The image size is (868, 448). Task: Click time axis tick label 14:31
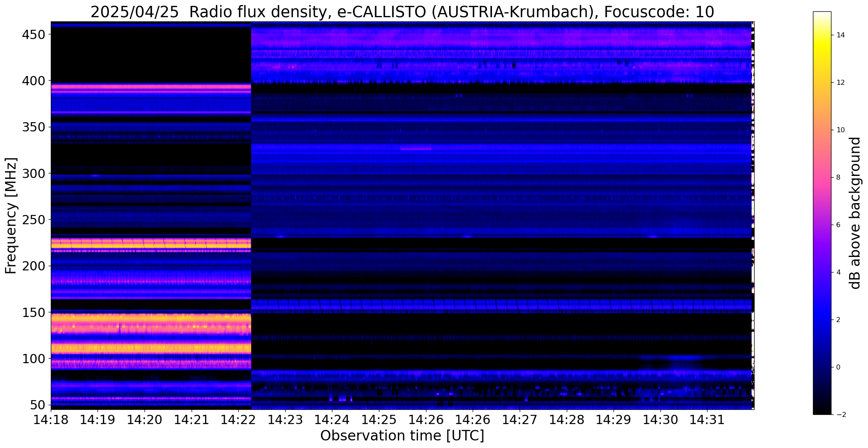tap(708, 420)
